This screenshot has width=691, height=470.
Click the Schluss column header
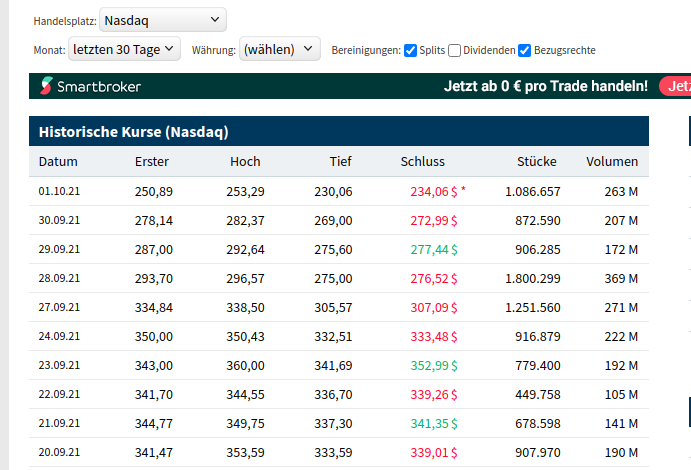[422, 161]
